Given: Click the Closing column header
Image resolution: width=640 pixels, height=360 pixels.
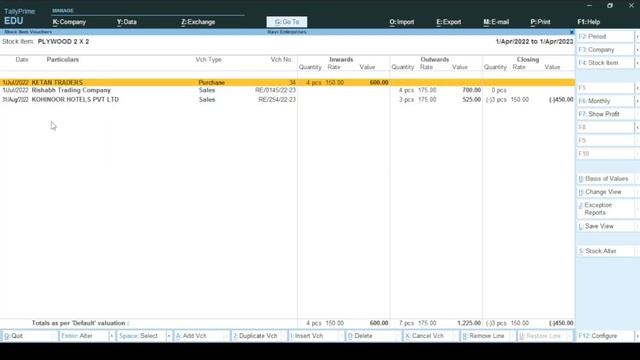Looking at the screenshot, I should [528, 60].
